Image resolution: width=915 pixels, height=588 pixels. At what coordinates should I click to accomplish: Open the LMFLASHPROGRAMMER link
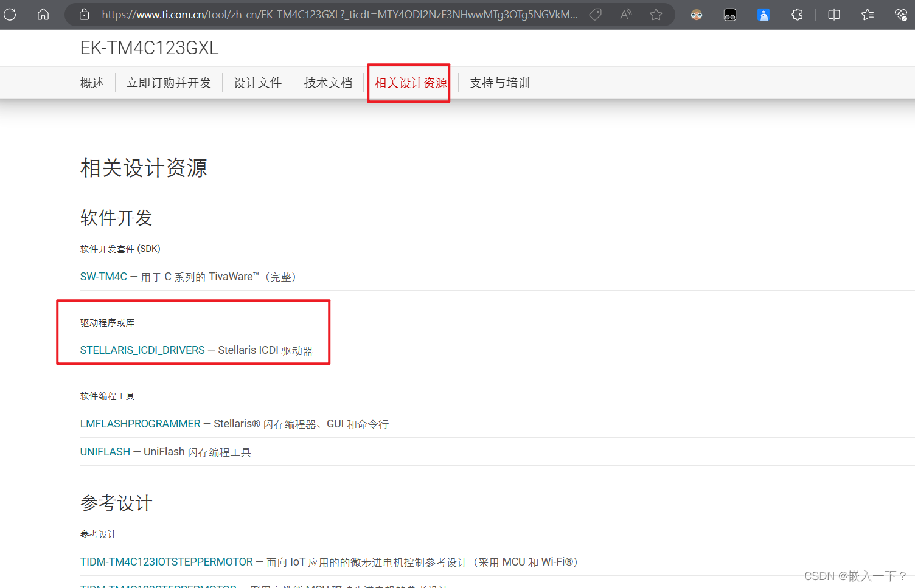click(140, 423)
